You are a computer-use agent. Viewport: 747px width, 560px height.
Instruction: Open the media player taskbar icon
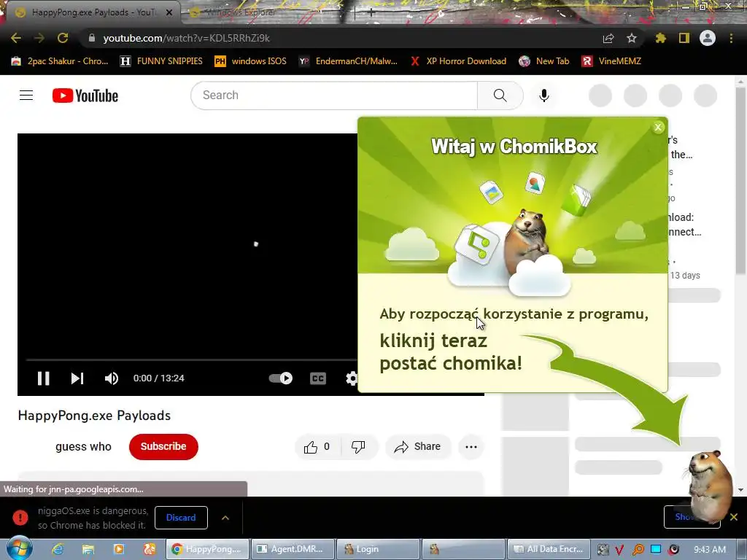(x=119, y=549)
